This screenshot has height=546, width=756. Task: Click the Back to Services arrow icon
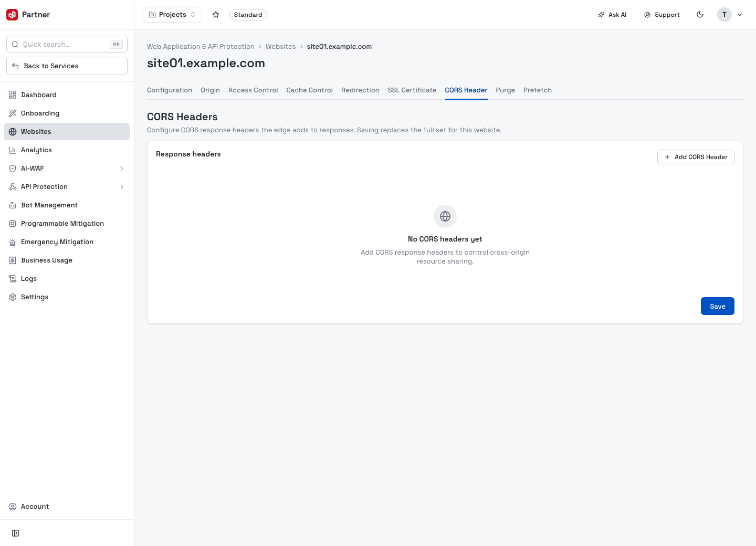15,66
